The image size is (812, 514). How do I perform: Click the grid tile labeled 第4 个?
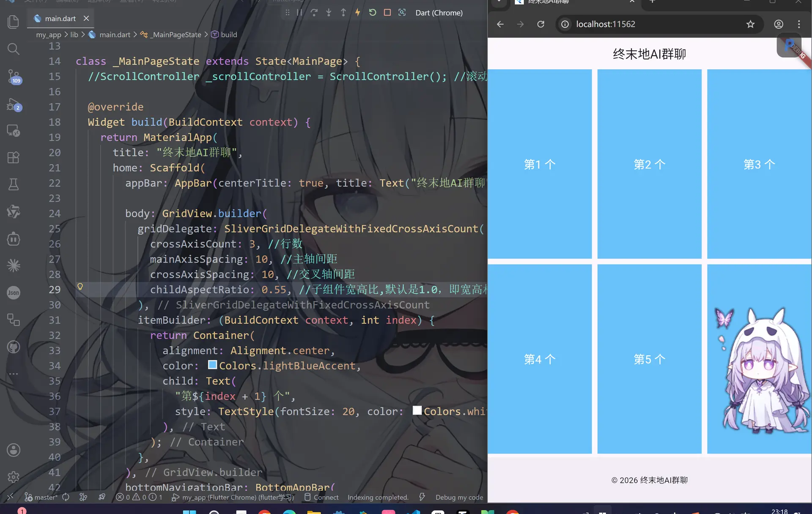pyautogui.click(x=540, y=359)
